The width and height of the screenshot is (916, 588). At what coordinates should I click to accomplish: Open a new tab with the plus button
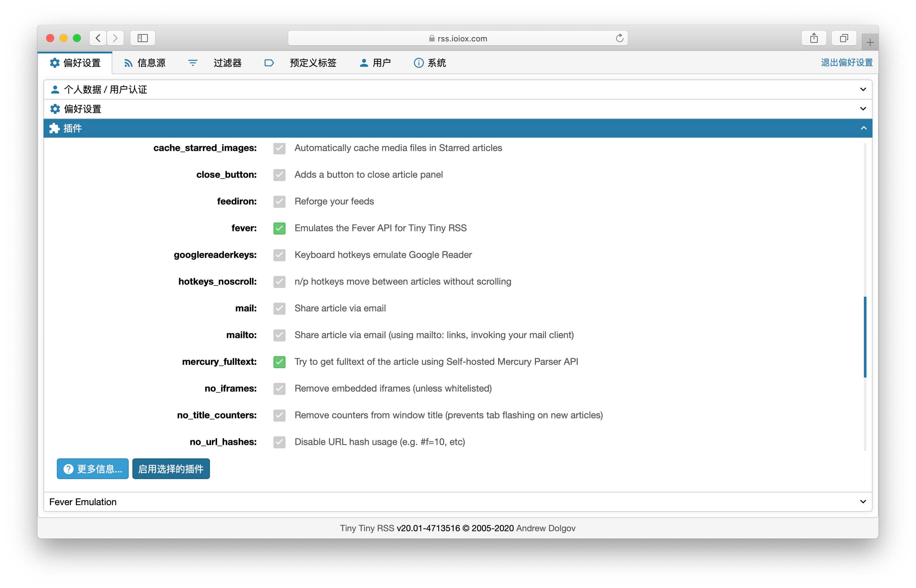coord(870,42)
